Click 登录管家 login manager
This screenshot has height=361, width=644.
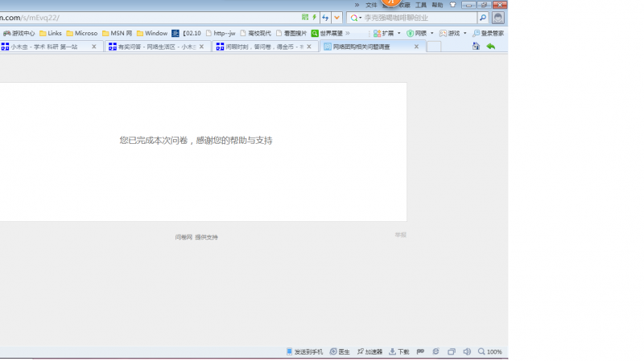pyautogui.click(x=488, y=33)
